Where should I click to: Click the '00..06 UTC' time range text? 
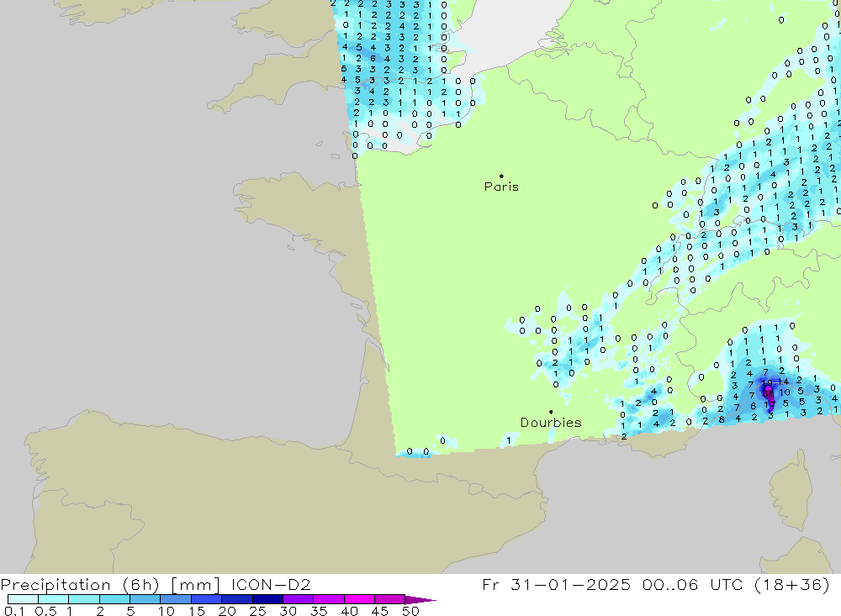692,584
